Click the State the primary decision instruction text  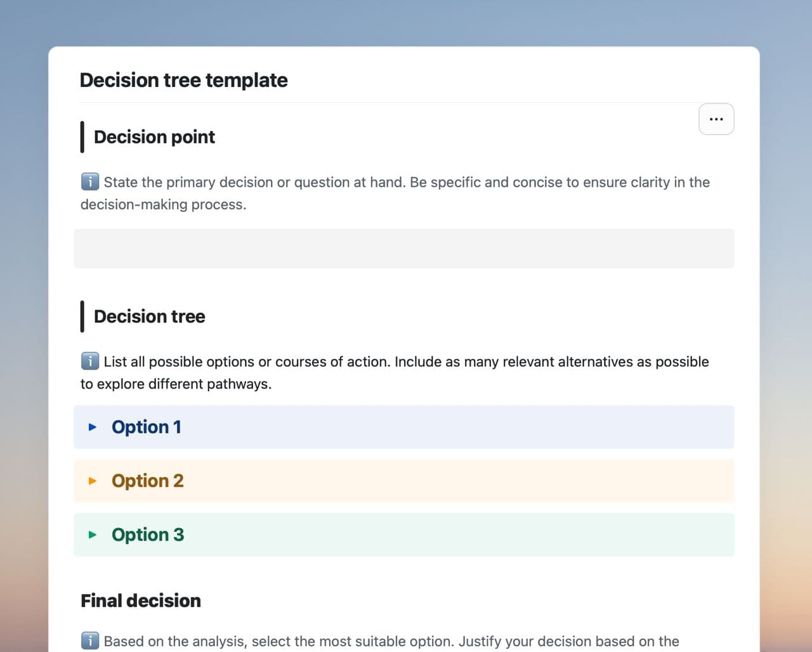pyautogui.click(x=406, y=183)
